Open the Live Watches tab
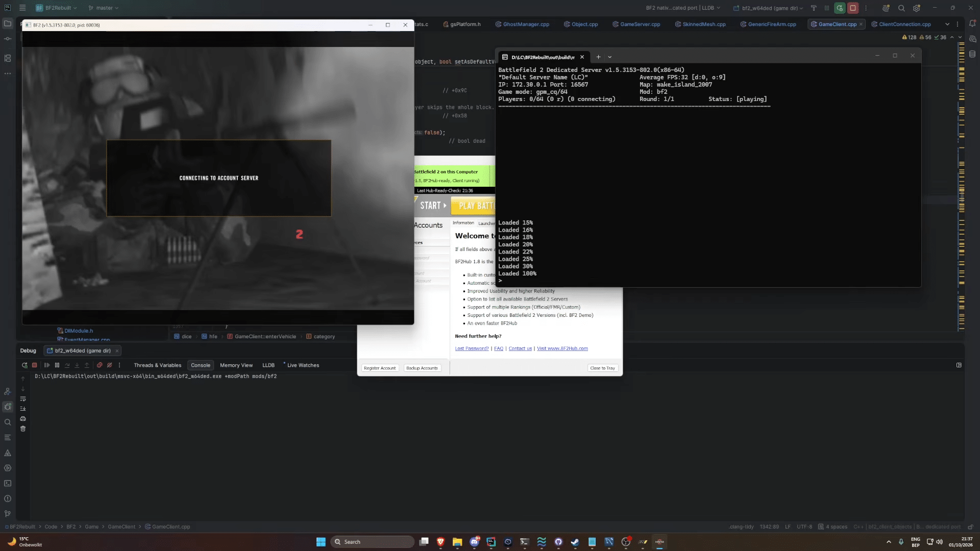The height and width of the screenshot is (551, 980). coord(303,365)
